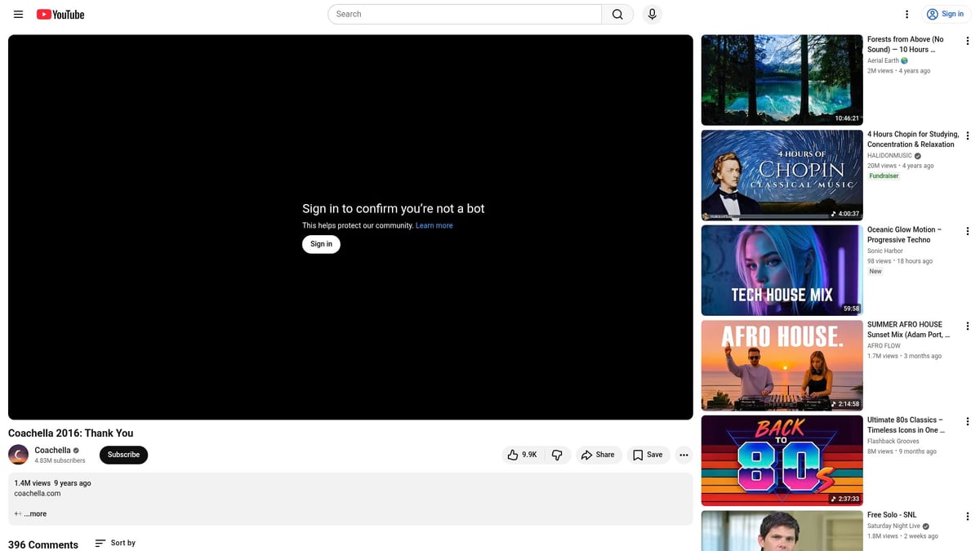Click the 396 Comments heading
This screenshot has height=551, width=980.
(x=43, y=544)
